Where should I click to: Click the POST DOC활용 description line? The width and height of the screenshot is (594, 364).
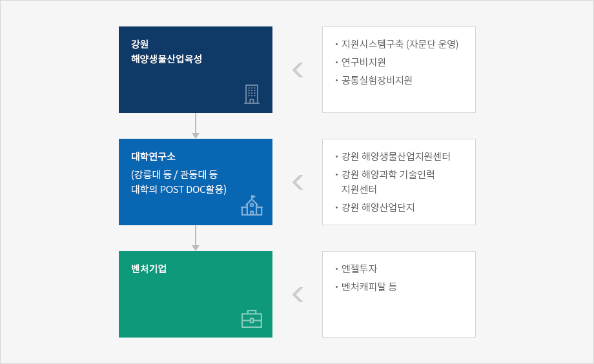coord(179,189)
